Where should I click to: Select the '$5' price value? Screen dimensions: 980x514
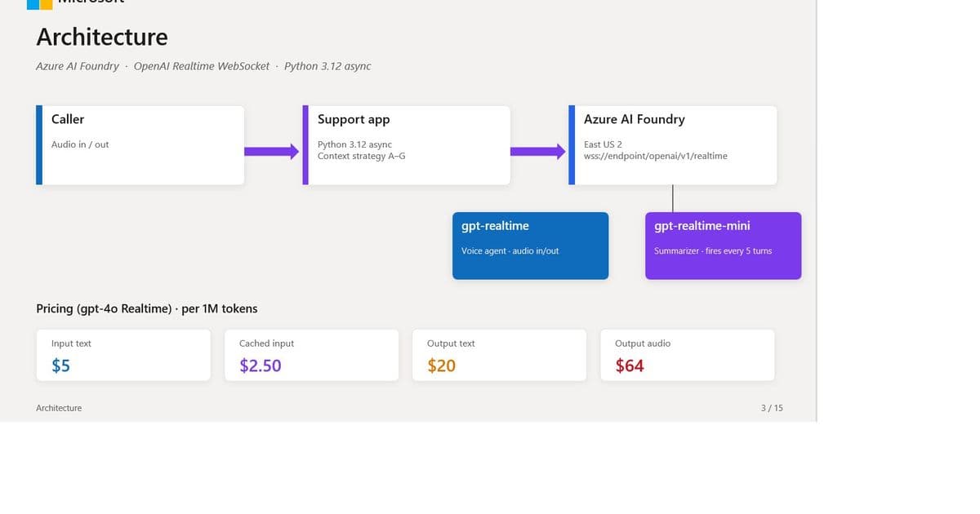click(x=61, y=366)
